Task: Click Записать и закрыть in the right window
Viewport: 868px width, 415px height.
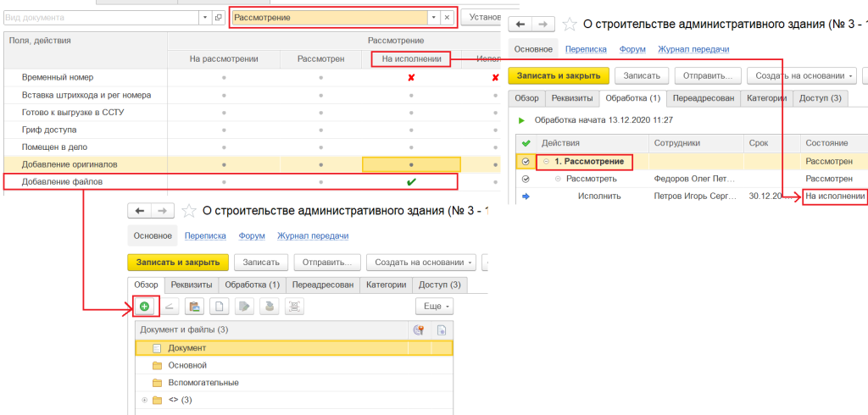Action: [558, 75]
